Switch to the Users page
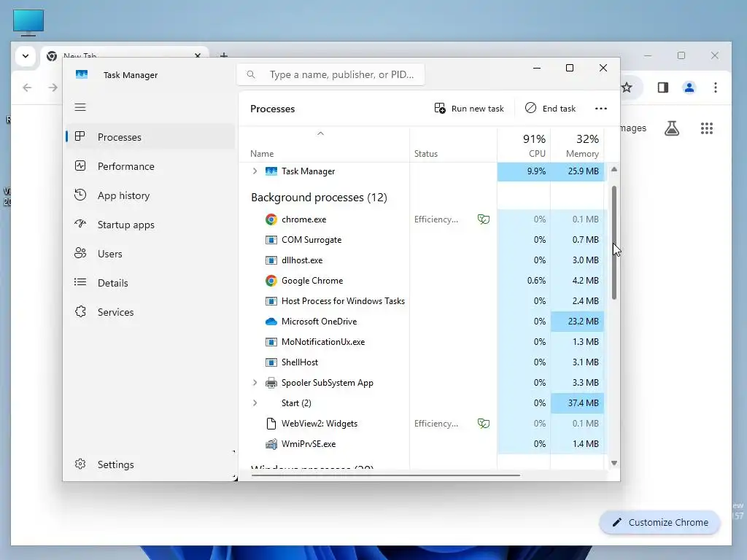Viewport: 747px width, 560px height. [150, 253]
